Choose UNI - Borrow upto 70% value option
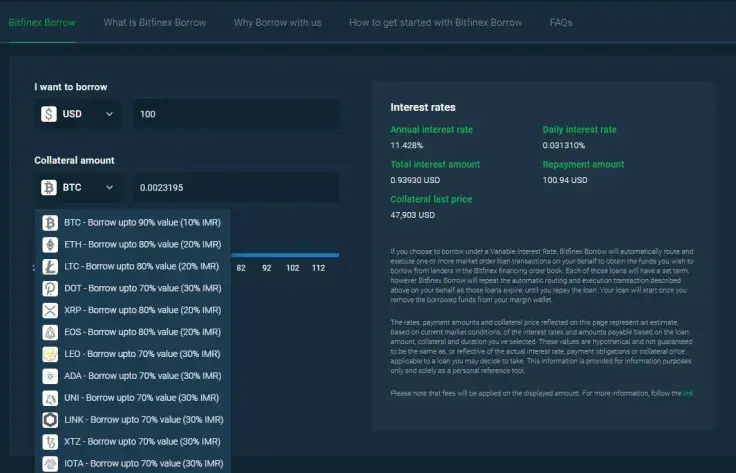 click(133, 397)
